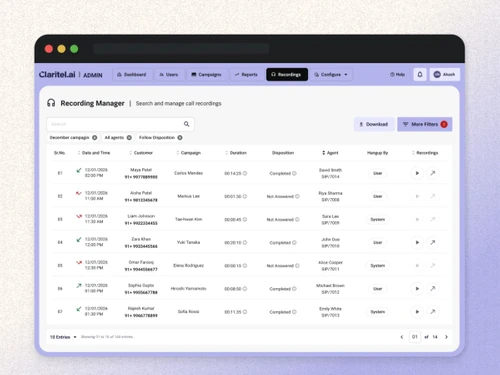This screenshot has height=375, width=500.
Task: Click campaign Carlos Mendes cell
Action: pos(189,173)
